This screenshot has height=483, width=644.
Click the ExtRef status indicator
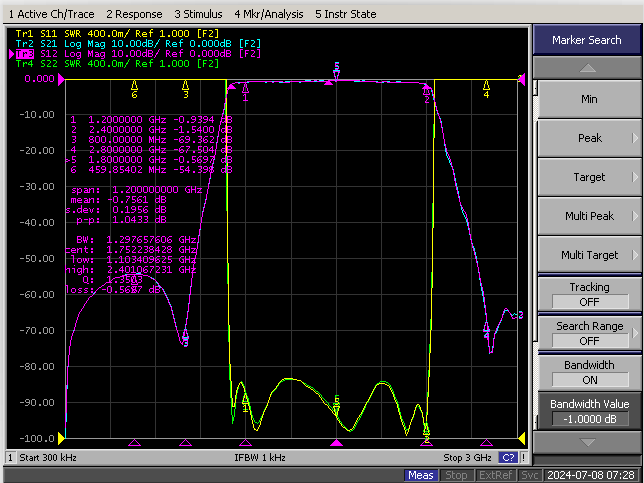coord(495,476)
